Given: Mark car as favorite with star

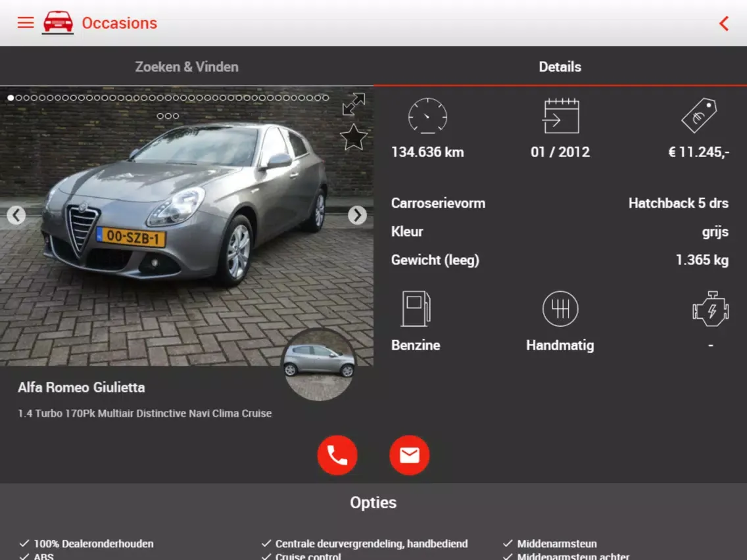Looking at the screenshot, I should pyautogui.click(x=354, y=137).
